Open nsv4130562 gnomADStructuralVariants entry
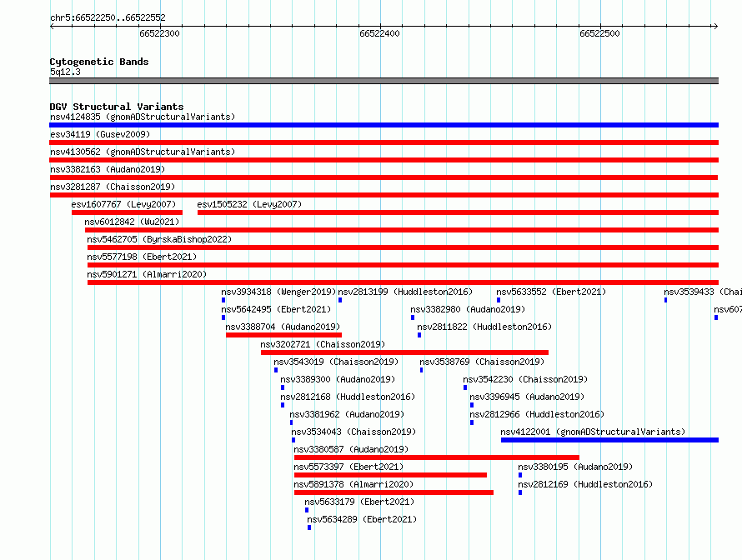The width and height of the screenshot is (742, 560). pyautogui.click(x=143, y=152)
